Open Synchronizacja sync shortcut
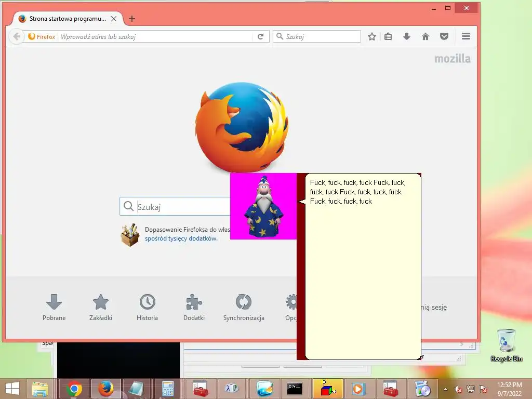 (244, 307)
